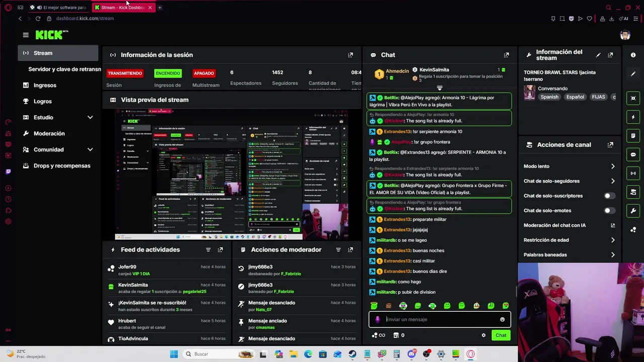Click the Ahmedcin top gifter entry
Screen dimensions: 644x362
coord(392,74)
